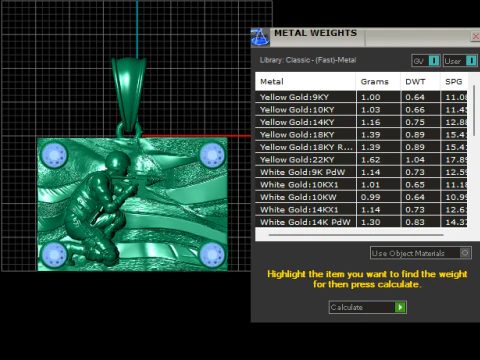The width and height of the screenshot is (480, 360).
Task: Click the Library: Classic - (Fast)-Metal label
Action: [x=308, y=60]
